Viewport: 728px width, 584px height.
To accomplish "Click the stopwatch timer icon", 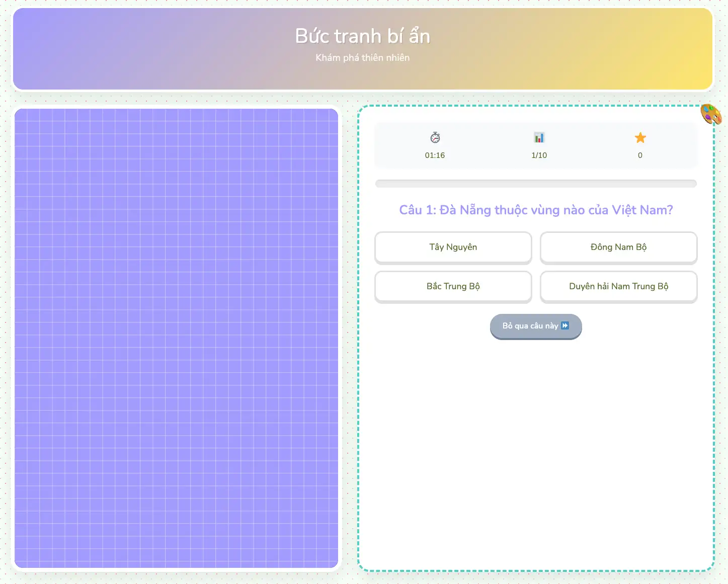I will point(435,138).
